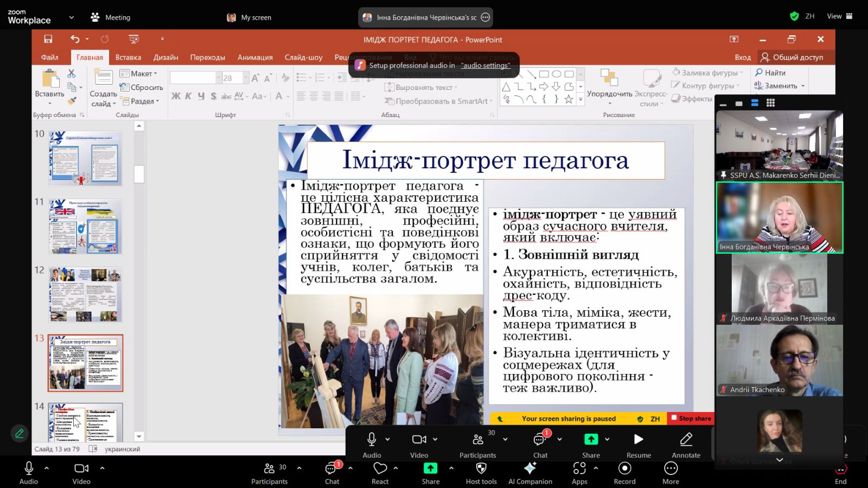The height and width of the screenshot is (488, 868).
Task: Toggle camera Video in bottom Zoom bar
Action: [81, 468]
